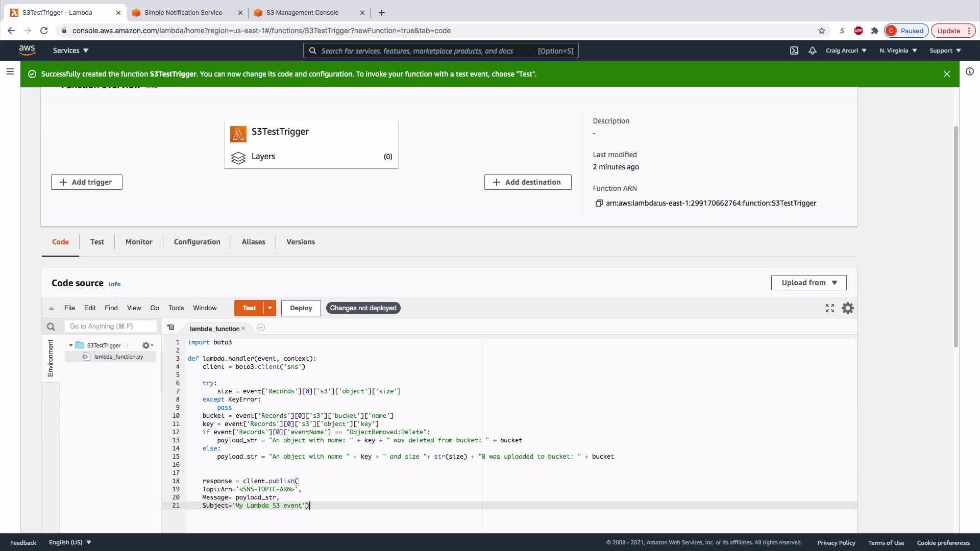Screen dimensions: 980x551
Task: Collapse the editor menu bar arrow
Action: point(52,308)
